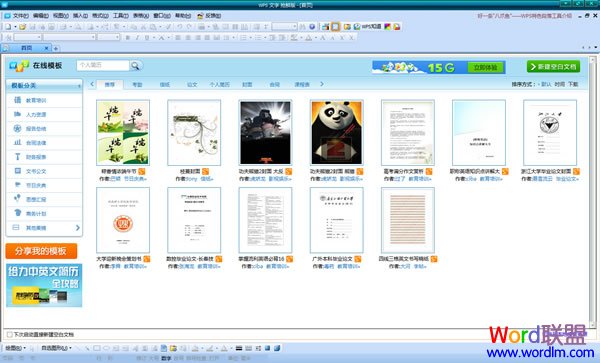Click the shadow style icon in drawing bar
This screenshot has height=363, width=600.
pyautogui.click(x=267, y=348)
